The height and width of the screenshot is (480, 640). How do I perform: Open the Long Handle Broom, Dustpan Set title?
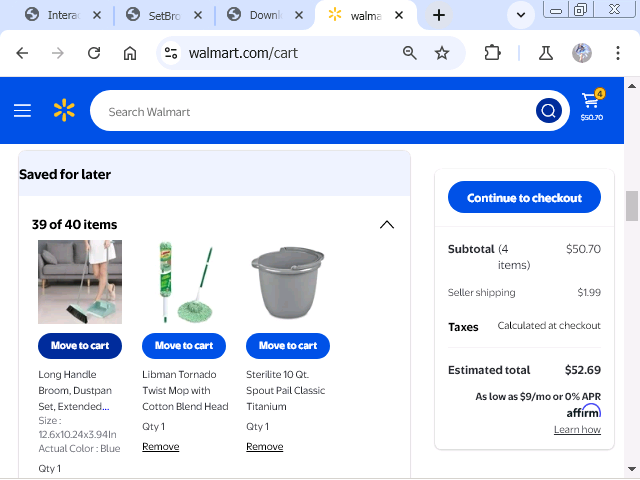point(75,390)
